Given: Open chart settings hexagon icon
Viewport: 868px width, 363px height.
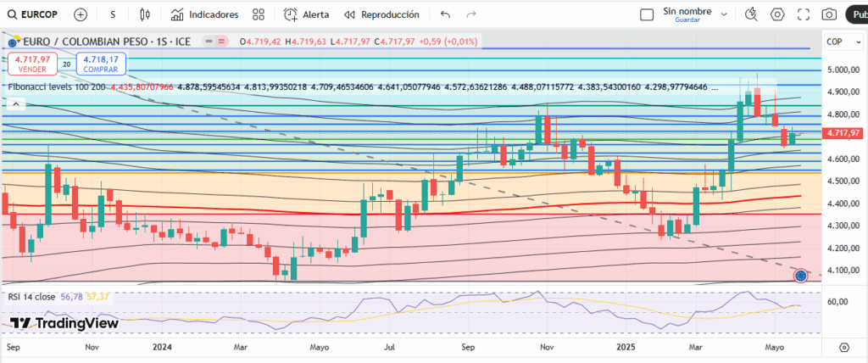Looking at the screenshot, I should point(777,14).
